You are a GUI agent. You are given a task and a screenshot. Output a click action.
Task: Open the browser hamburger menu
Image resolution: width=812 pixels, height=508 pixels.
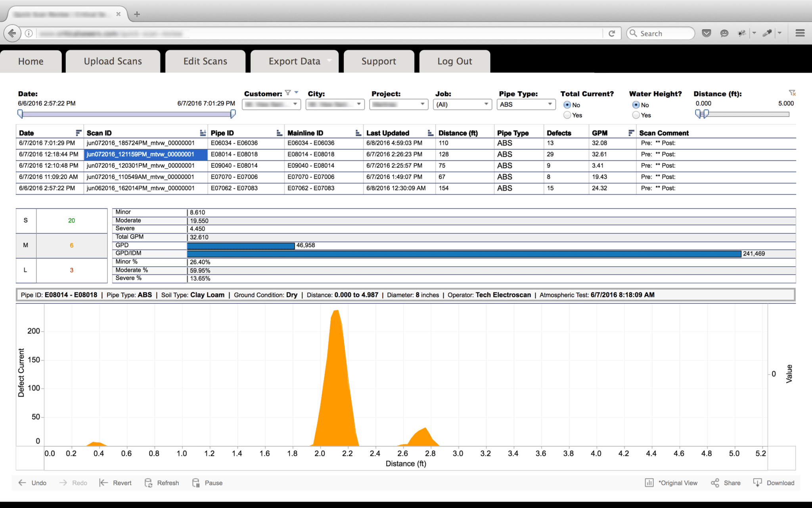pos(800,33)
